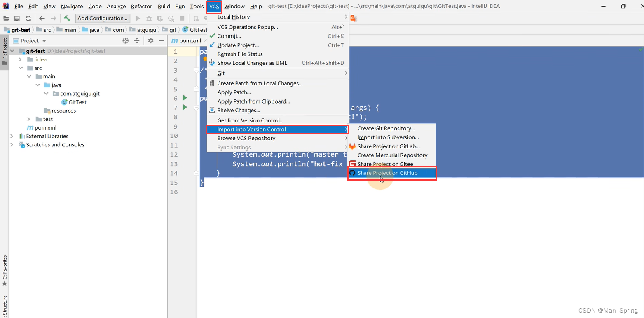This screenshot has height=318, width=644.
Task: Click the Collapse All icon in Project panel
Action: pyautogui.click(x=137, y=40)
